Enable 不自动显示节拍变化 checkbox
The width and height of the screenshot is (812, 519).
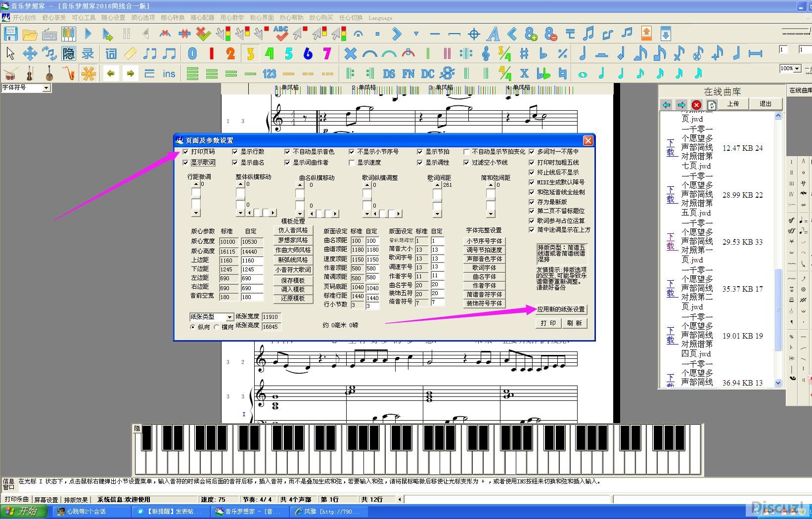pyautogui.click(x=466, y=152)
